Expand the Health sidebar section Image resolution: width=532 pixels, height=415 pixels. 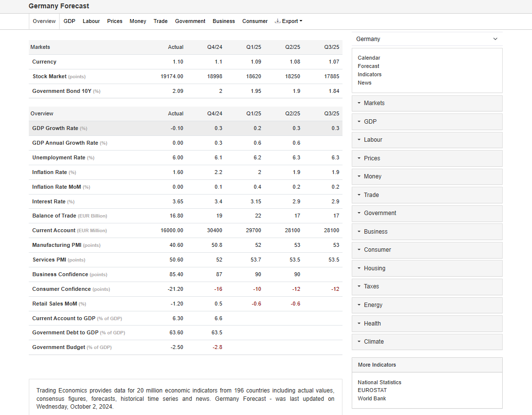click(x=427, y=323)
